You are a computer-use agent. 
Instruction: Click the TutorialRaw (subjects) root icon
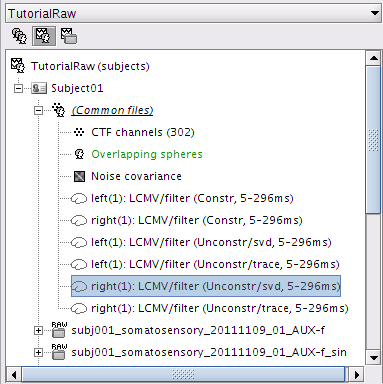pos(18,66)
